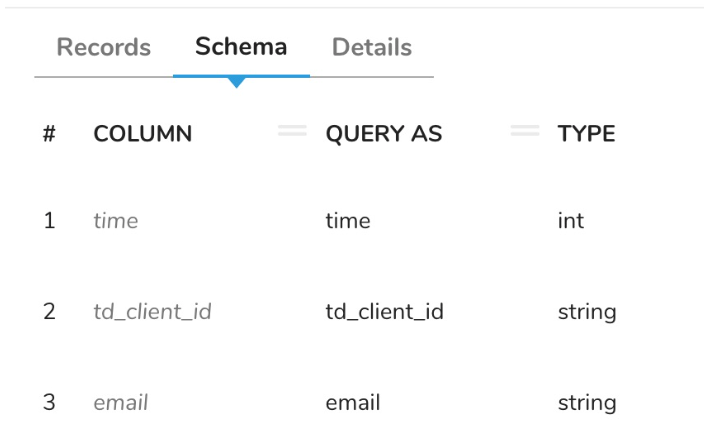This screenshot has width=706, height=422.
Task: Select the time column name
Action: 115,221
